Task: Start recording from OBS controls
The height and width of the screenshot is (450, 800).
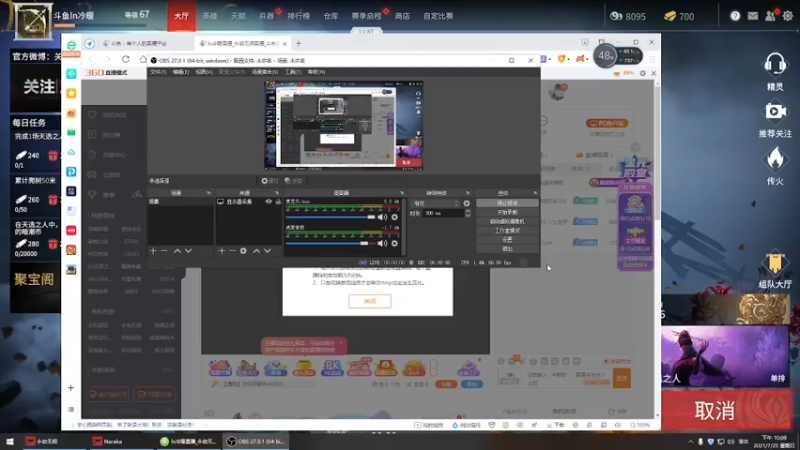Action: 507,212
